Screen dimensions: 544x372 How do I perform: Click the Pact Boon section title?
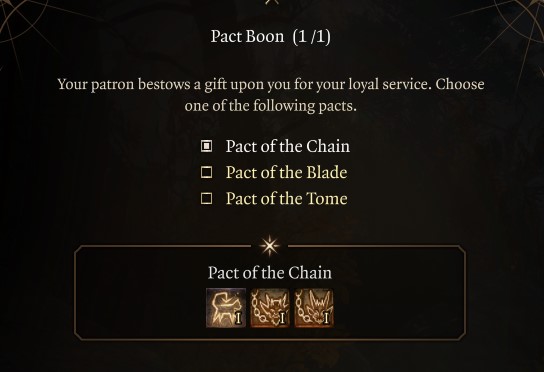click(x=247, y=36)
